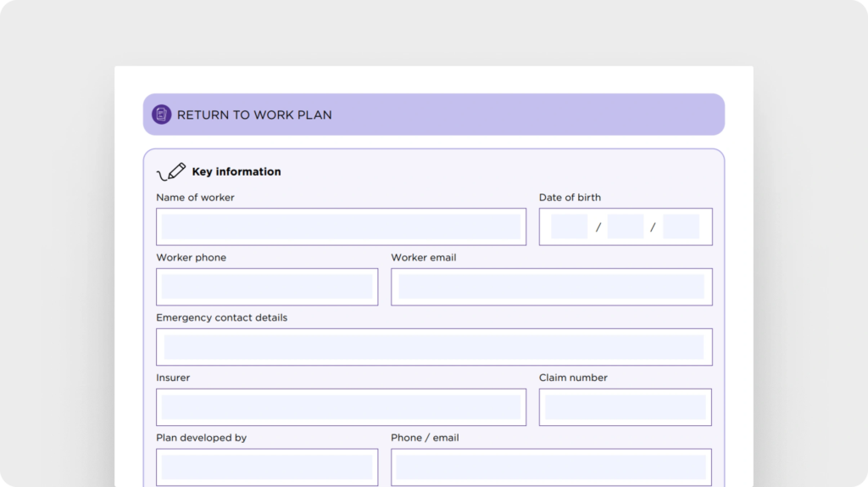Click the Phone / email label
This screenshot has height=487, width=868.
coord(425,438)
